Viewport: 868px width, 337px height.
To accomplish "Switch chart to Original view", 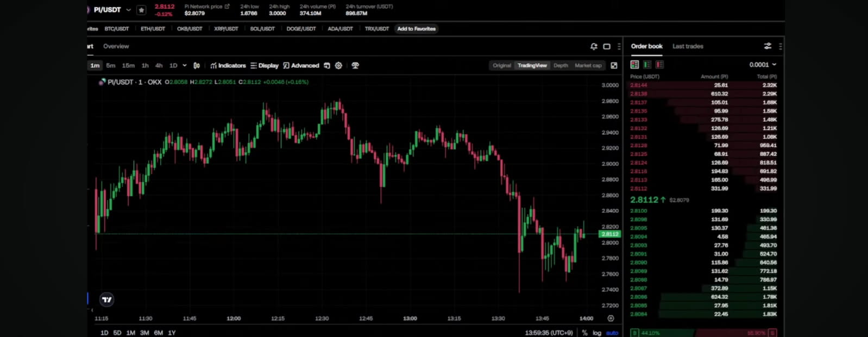I will (x=502, y=65).
